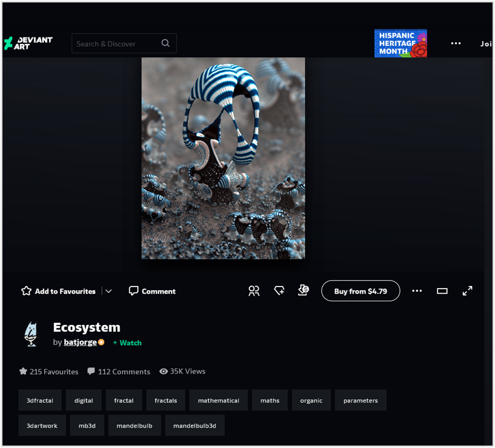Click 35K Views count
495x448 pixels.
(x=183, y=372)
